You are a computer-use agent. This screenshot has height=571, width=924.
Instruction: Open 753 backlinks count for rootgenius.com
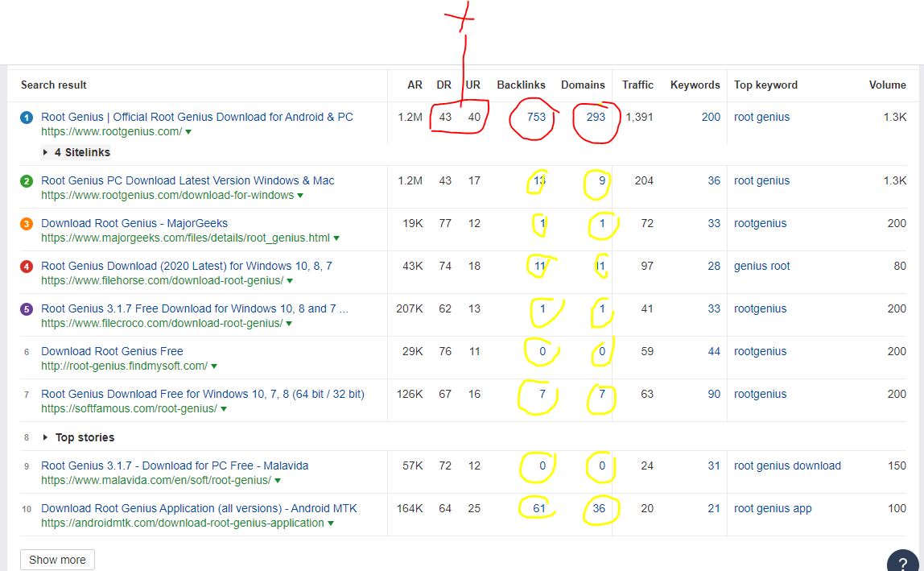click(536, 117)
